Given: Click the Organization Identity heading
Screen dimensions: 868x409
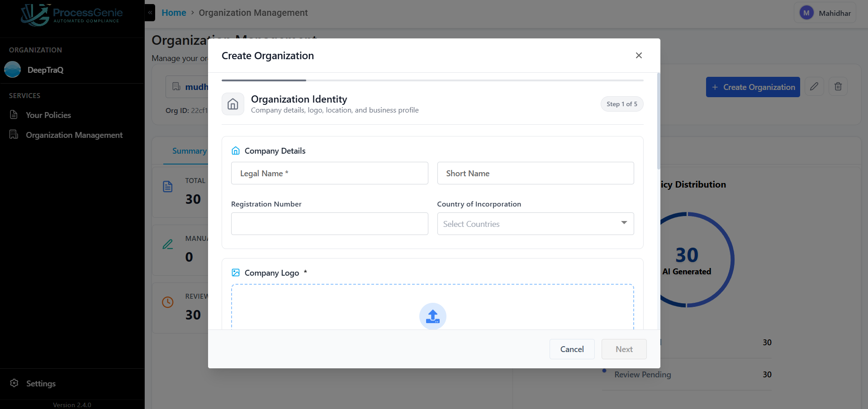Looking at the screenshot, I should (299, 99).
